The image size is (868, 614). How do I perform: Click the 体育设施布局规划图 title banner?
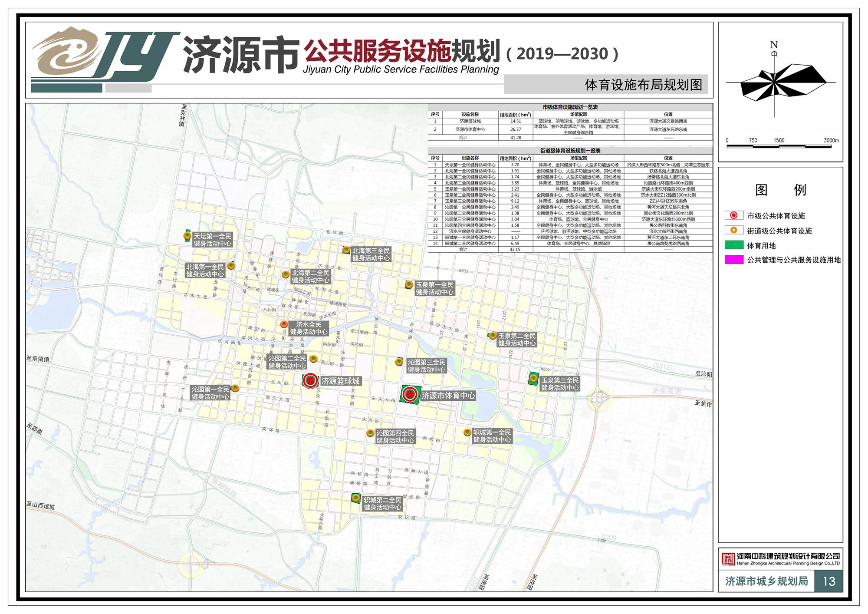click(606, 85)
